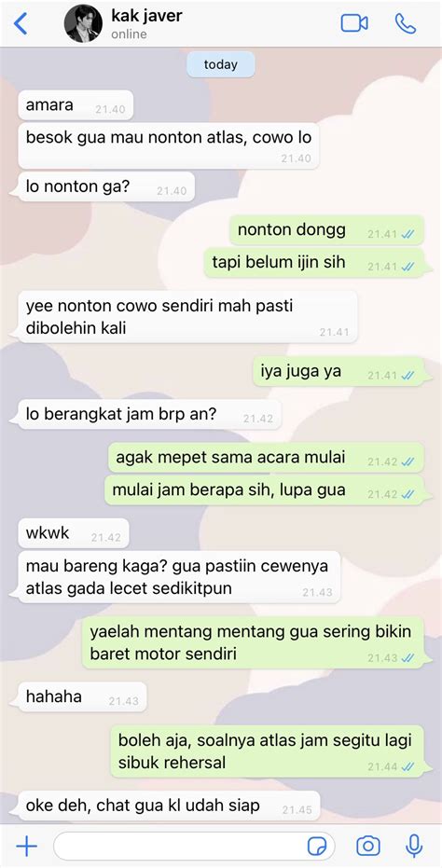Open the camera icon in input bar
The height and width of the screenshot is (868, 442).
(x=368, y=846)
